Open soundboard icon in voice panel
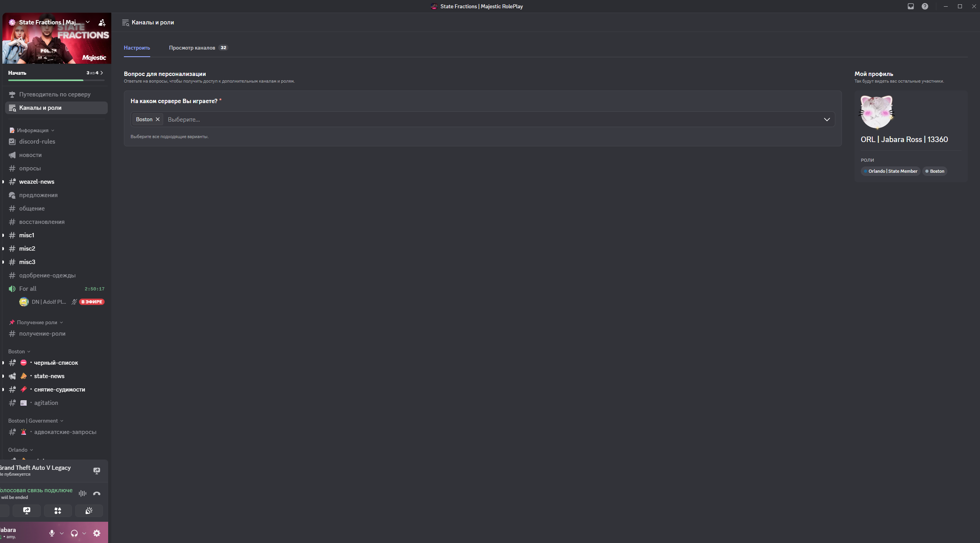This screenshot has height=543, width=980. pyautogui.click(x=89, y=511)
